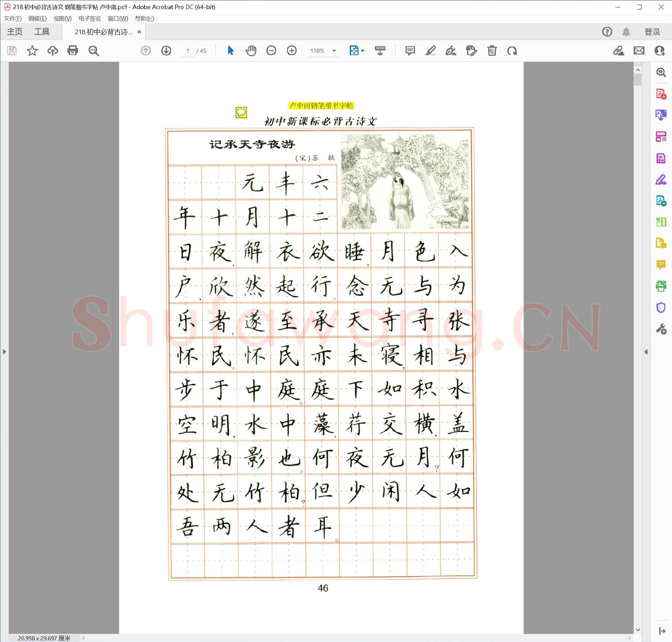Open the 视图 menu
672x642 pixels.
coord(61,19)
